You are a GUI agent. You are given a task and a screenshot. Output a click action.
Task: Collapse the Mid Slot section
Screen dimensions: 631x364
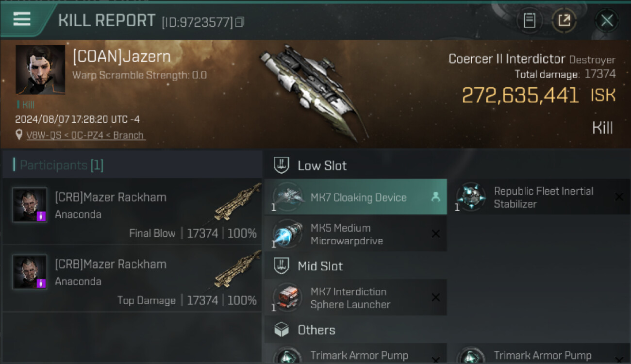pos(320,266)
